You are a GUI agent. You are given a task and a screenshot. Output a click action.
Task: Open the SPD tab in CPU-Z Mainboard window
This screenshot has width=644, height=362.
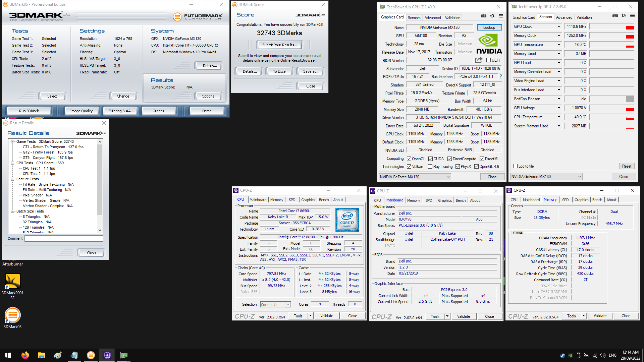[x=429, y=200]
